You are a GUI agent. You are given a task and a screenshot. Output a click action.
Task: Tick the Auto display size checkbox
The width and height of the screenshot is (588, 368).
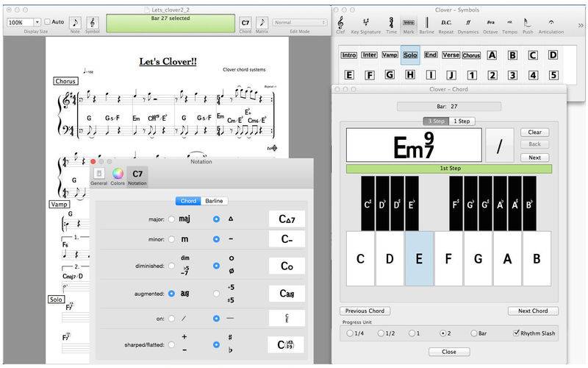pos(48,22)
